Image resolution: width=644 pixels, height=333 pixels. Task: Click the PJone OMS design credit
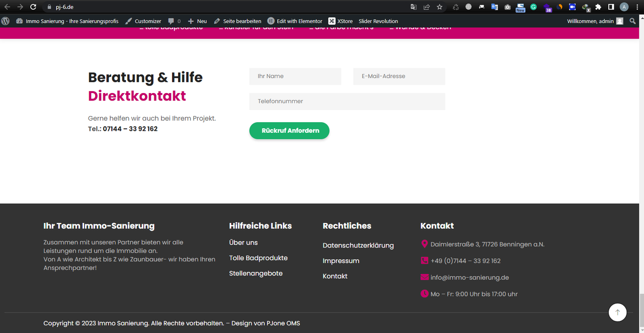pyautogui.click(x=283, y=323)
